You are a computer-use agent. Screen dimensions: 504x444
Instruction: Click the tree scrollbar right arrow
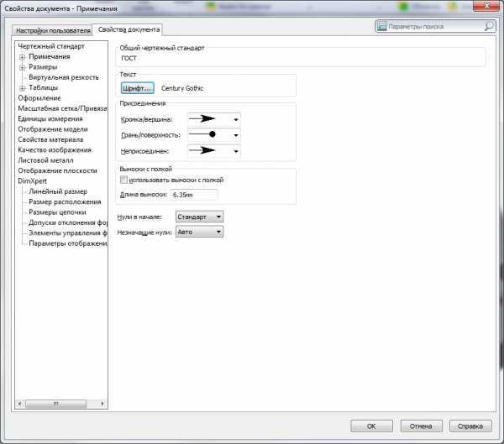pyautogui.click(x=102, y=404)
